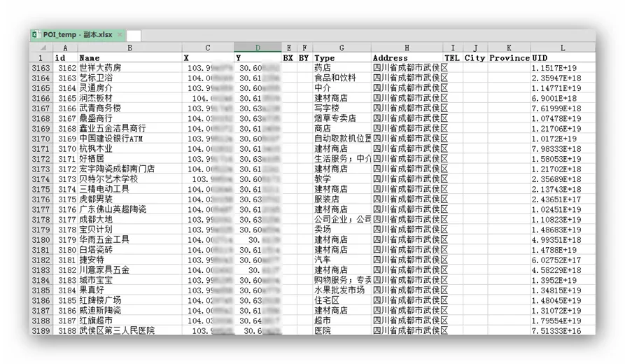
Task: Select the cell 武青商务楼
Action: 130,108
